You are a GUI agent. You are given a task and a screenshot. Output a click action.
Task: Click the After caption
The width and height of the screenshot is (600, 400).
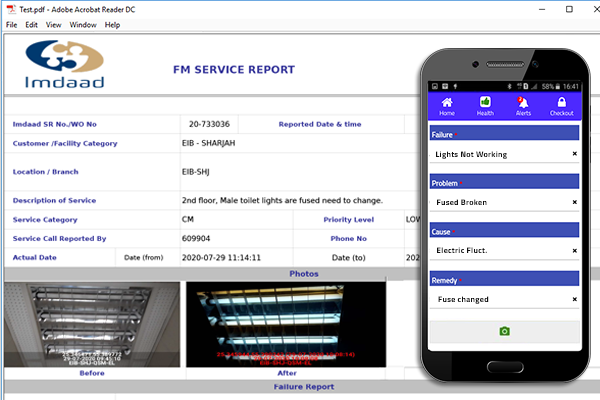point(287,373)
